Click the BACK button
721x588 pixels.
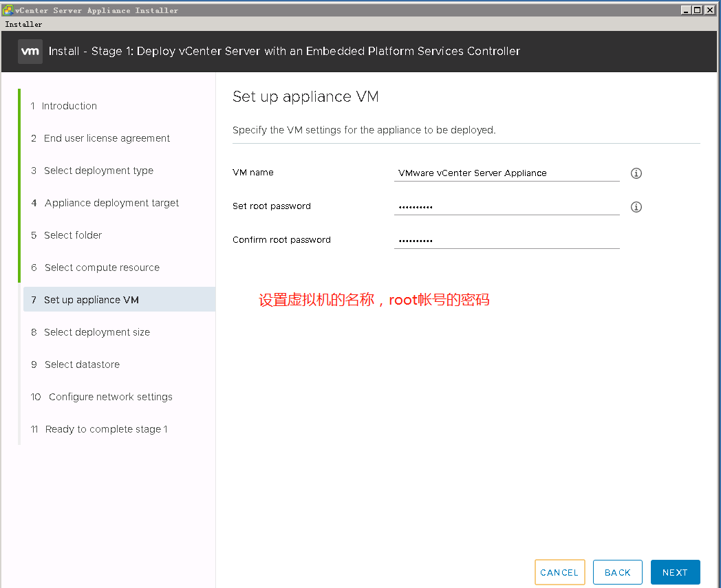(x=618, y=572)
